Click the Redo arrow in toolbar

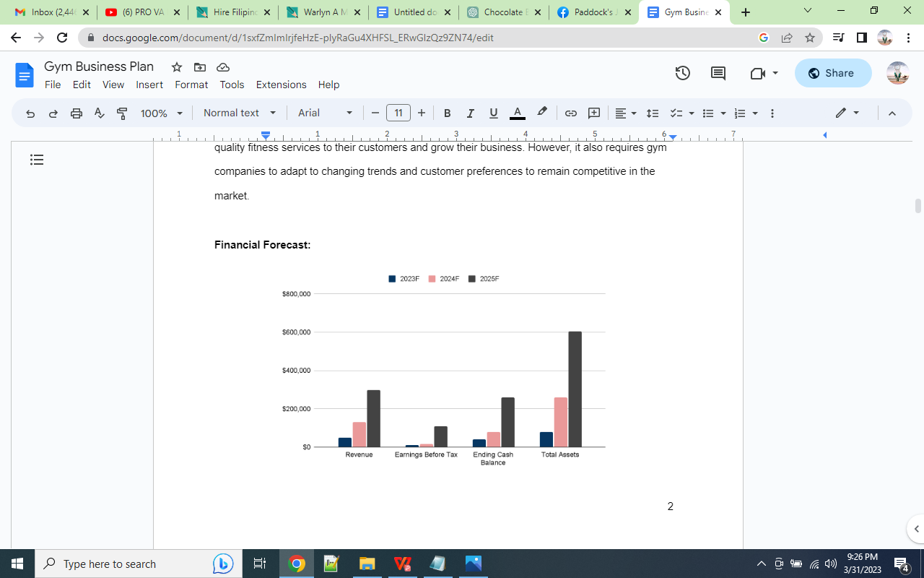click(53, 113)
